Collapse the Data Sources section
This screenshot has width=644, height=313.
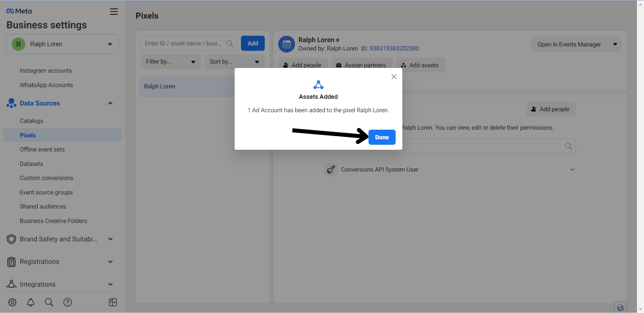[x=110, y=103]
